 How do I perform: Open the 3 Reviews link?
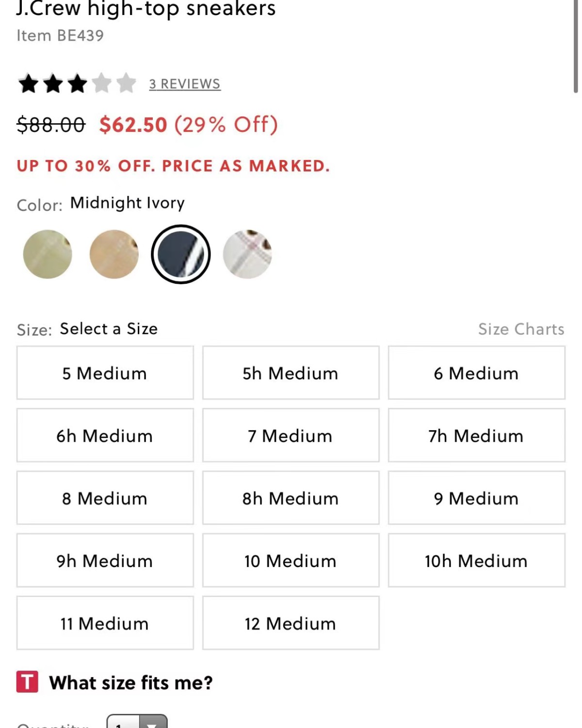[x=184, y=84]
